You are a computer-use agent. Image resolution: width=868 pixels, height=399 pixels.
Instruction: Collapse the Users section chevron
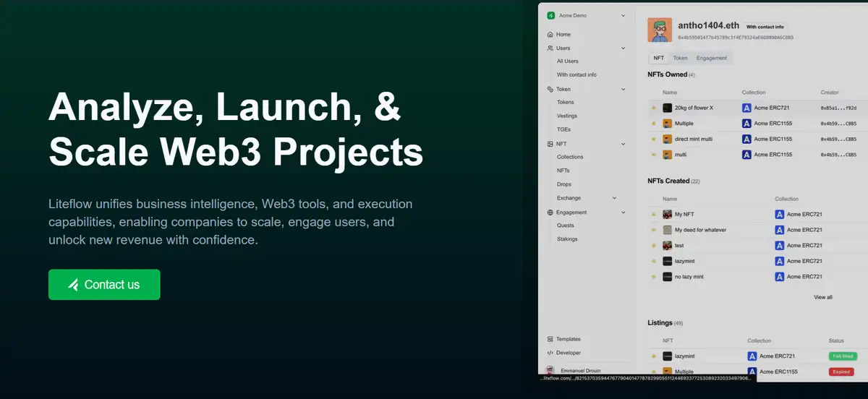pos(623,48)
